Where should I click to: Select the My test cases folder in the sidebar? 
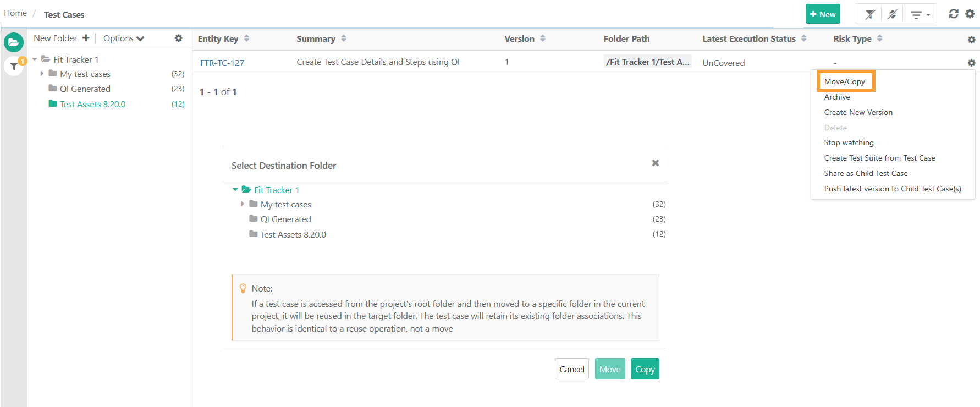tap(85, 74)
